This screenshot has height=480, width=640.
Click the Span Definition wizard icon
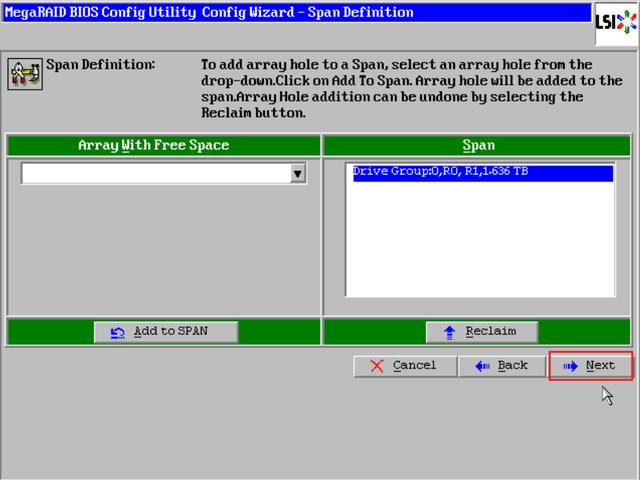(25, 74)
